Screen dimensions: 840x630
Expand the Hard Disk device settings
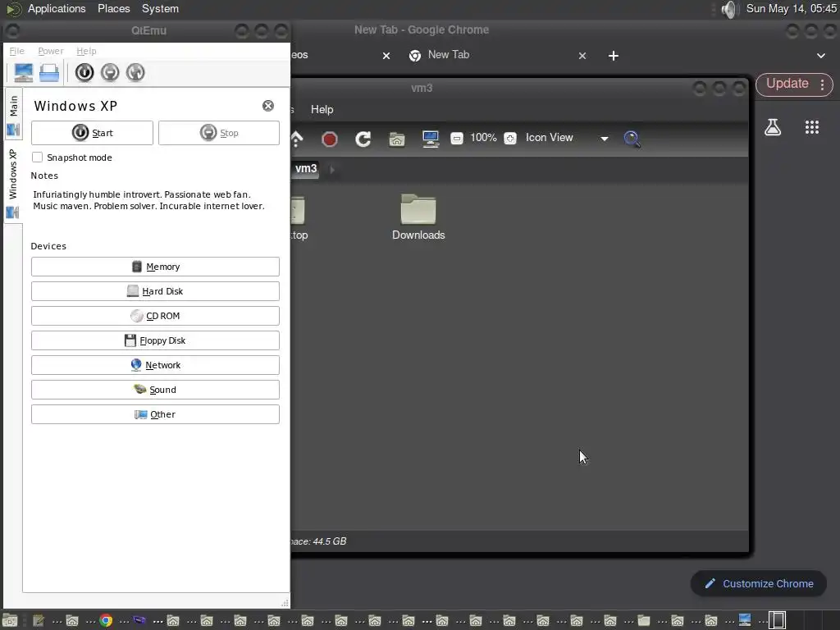pyautogui.click(x=155, y=291)
